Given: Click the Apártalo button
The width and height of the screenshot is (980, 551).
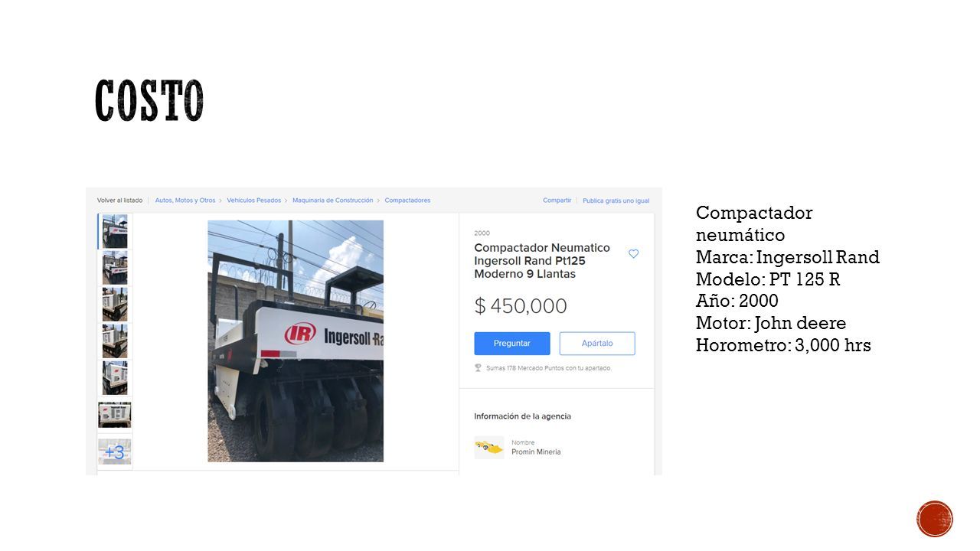Looking at the screenshot, I should [597, 344].
